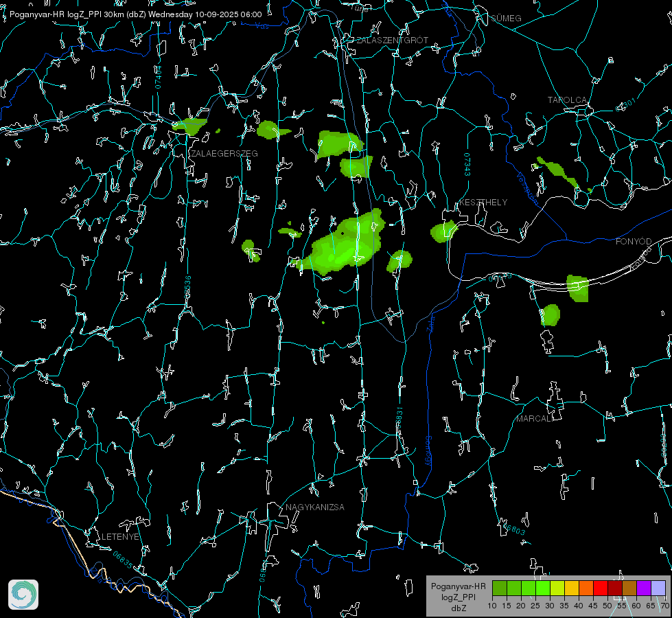Click the purple 60–65 dBZ legend swatch
Image resolution: width=672 pixels, height=618 pixels.
click(x=644, y=588)
